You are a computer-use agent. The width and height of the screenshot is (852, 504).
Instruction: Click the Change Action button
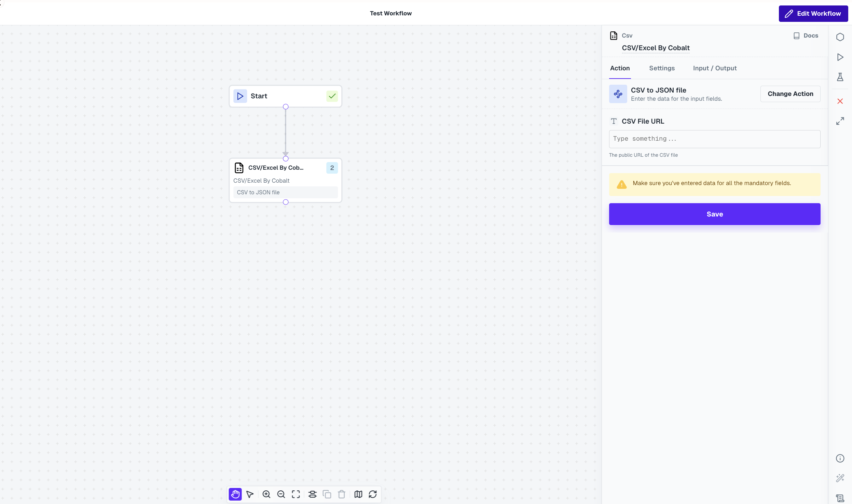point(790,94)
